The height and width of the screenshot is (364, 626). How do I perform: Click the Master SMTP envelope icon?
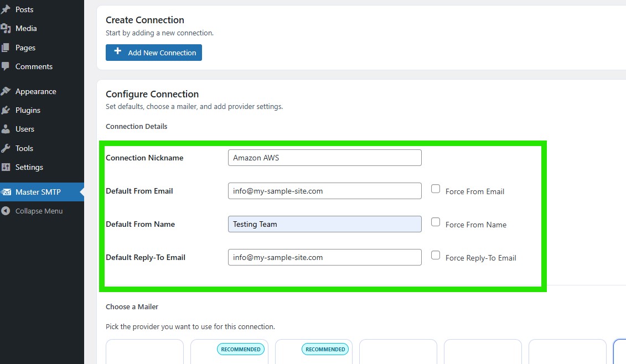pos(6,192)
